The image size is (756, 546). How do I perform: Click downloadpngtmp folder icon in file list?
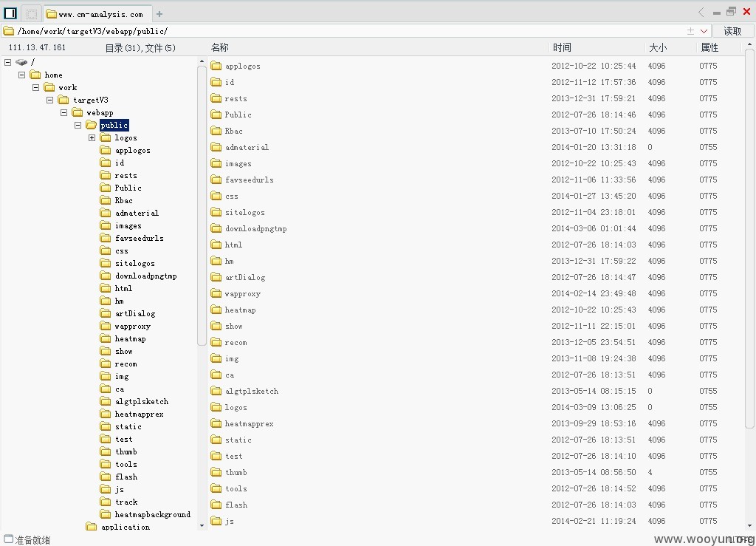coord(216,228)
